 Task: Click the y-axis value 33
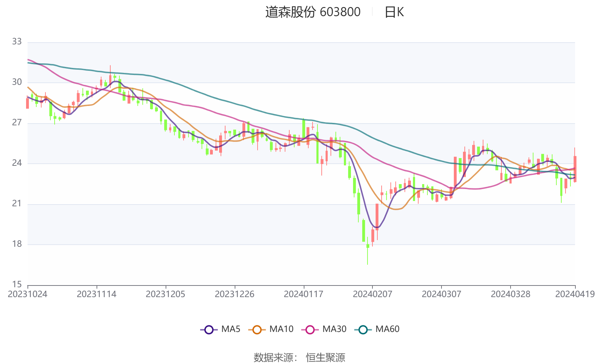(17, 42)
